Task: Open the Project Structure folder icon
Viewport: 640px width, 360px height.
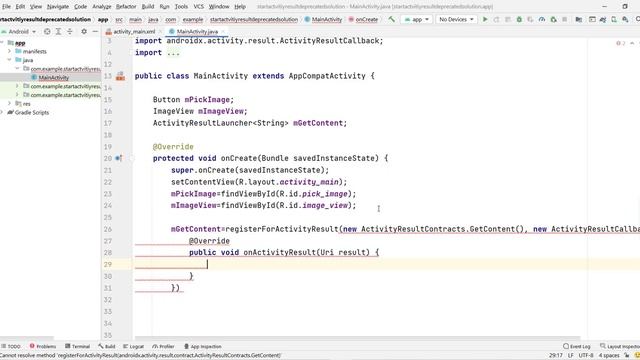Action: pos(579,19)
